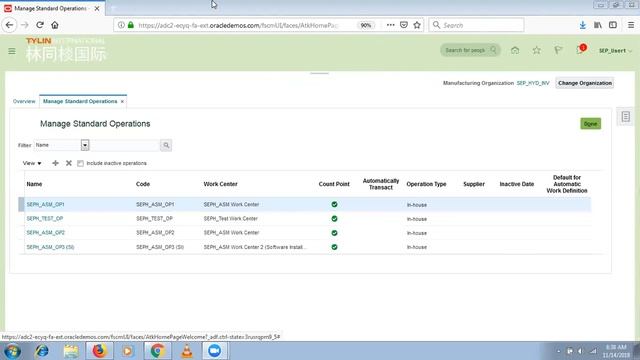The image size is (640, 360).
Task: Open the SEP_User1 account menu
Action: coord(615,51)
